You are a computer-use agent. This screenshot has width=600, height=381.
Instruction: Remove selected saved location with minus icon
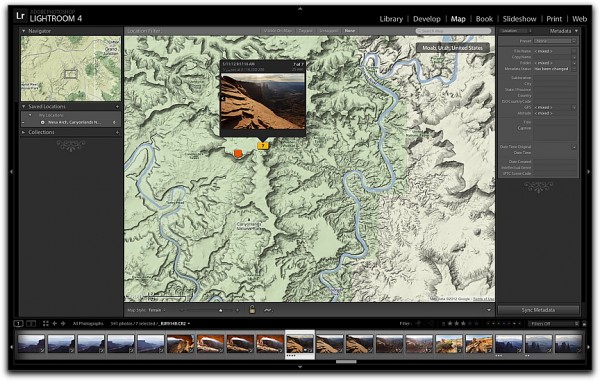pos(23,122)
